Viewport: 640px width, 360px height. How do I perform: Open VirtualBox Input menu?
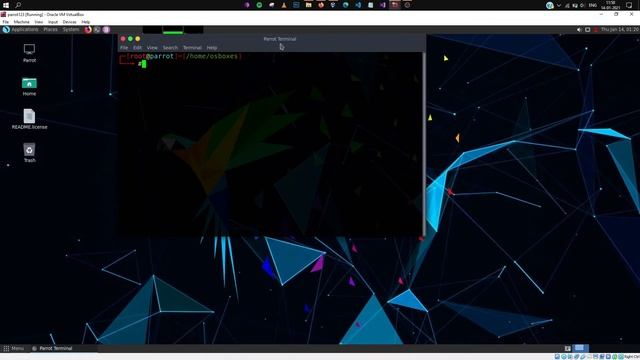53,22
